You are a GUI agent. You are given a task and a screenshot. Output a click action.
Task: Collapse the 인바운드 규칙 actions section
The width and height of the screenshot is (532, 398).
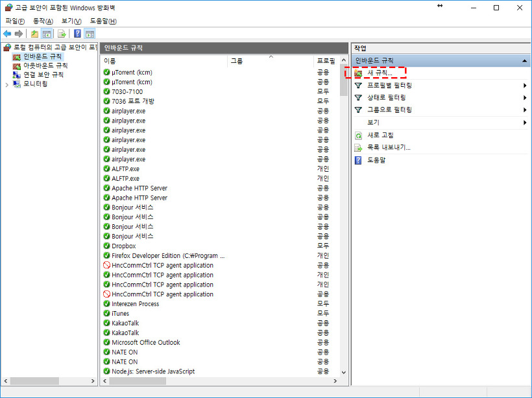pyautogui.click(x=524, y=61)
